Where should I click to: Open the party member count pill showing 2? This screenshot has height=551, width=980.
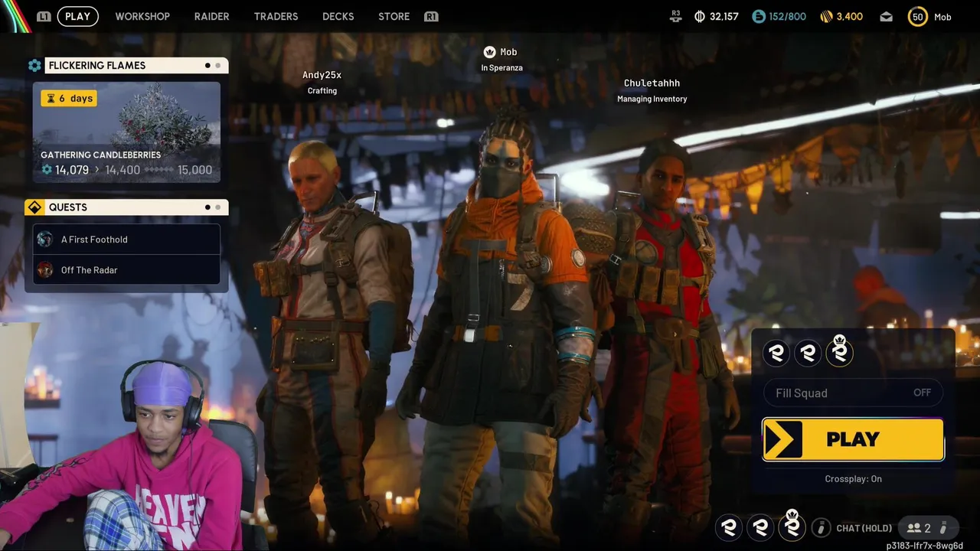927,527
